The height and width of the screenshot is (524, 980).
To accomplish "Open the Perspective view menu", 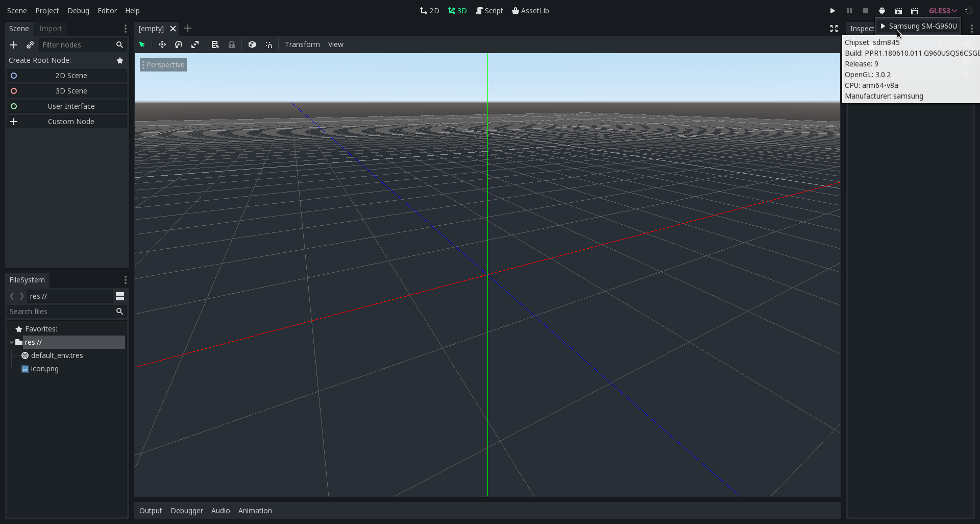I will tap(163, 65).
